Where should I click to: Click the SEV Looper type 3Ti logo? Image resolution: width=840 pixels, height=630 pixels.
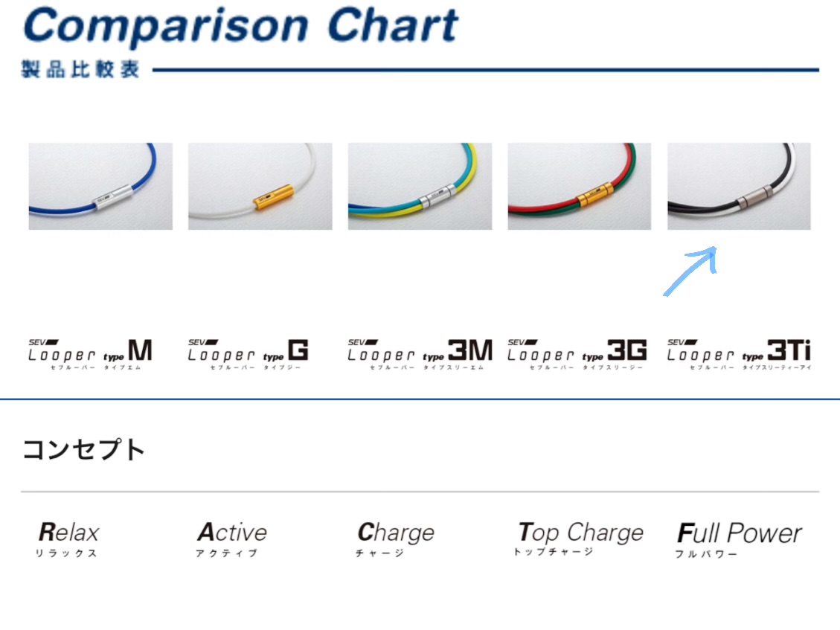739,354
